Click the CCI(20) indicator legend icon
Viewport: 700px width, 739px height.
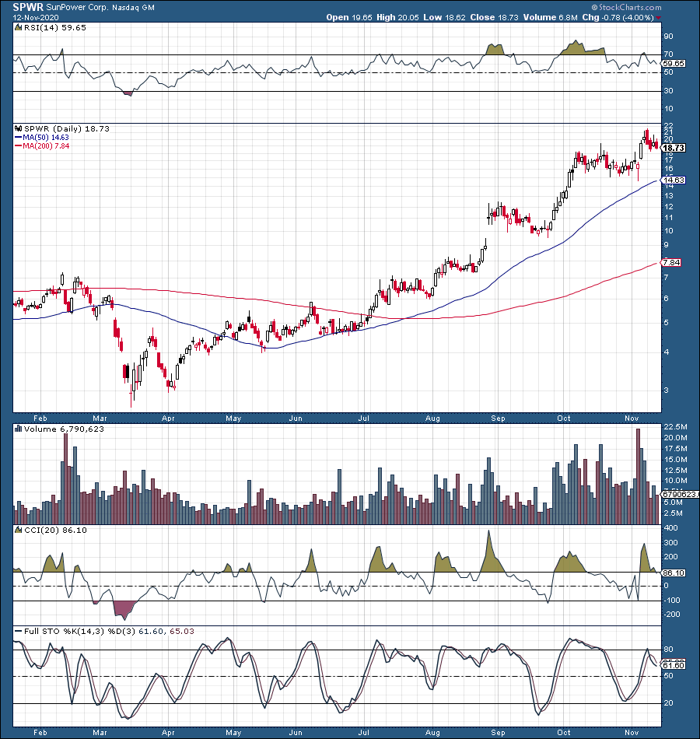click(x=19, y=531)
